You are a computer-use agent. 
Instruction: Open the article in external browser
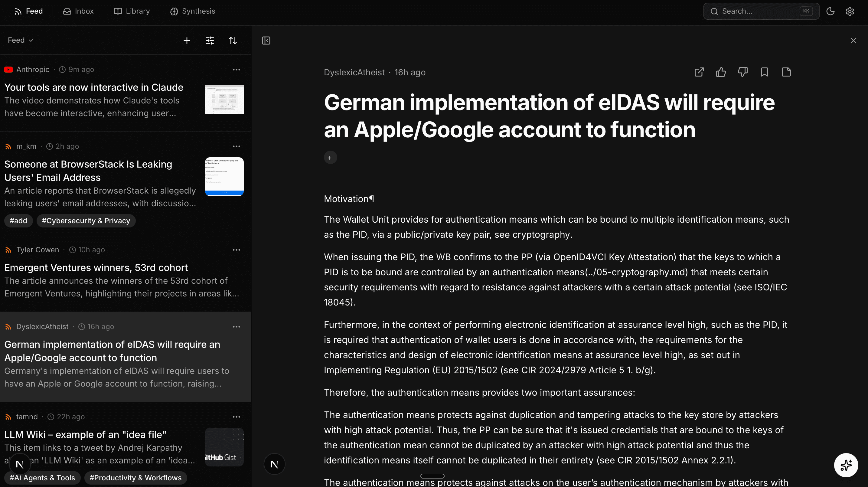click(x=699, y=72)
